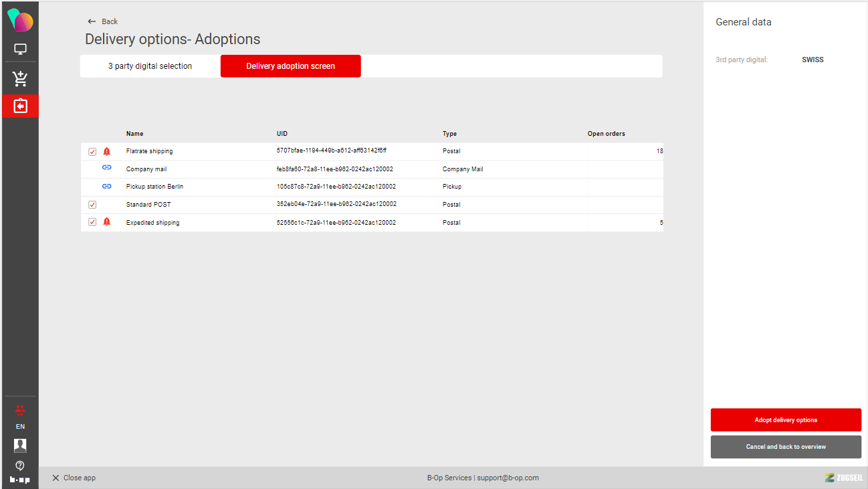Screen dimensions: 868x489
Task: Toggle the Standard POST checkbox
Action: coord(92,205)
